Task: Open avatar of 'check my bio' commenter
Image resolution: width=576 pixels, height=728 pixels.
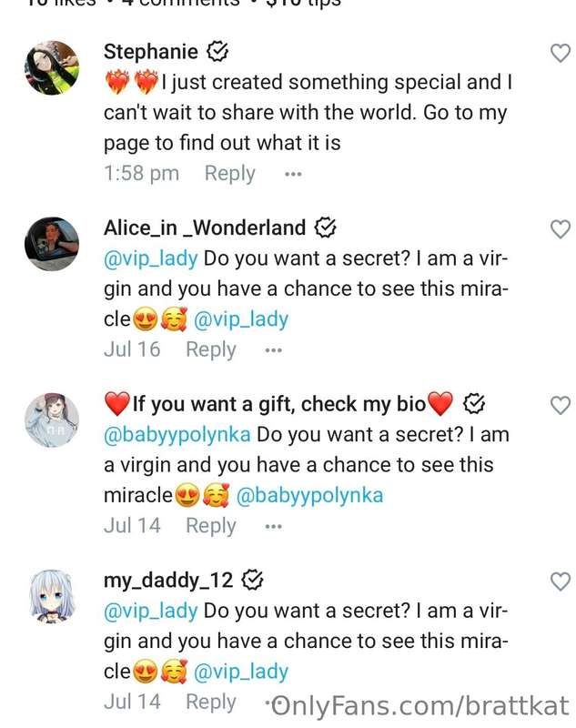Action: (52, 420)
